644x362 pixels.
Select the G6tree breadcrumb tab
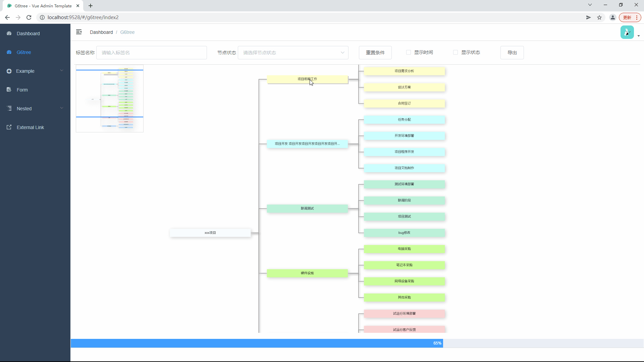coord(127,32)
